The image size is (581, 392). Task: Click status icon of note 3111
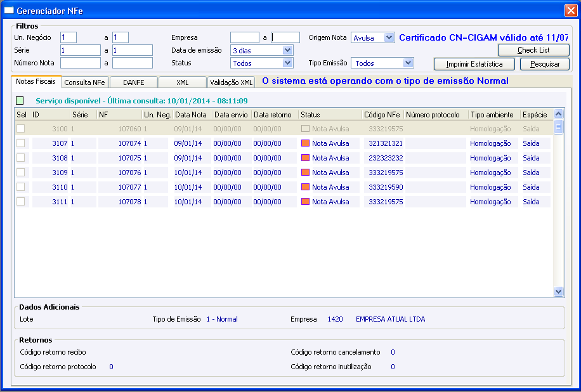tap(305, 202)
